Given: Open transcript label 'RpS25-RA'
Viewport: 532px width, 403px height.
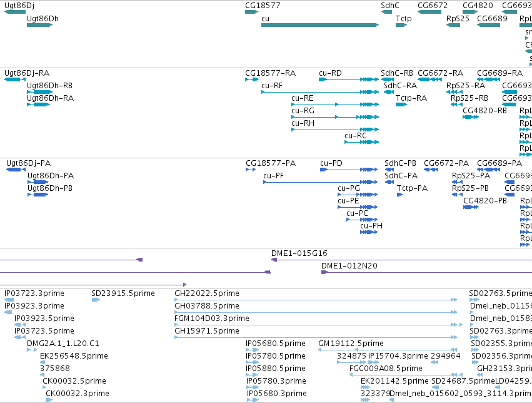Looking at the screenshot, I should [x=466, y=86].
